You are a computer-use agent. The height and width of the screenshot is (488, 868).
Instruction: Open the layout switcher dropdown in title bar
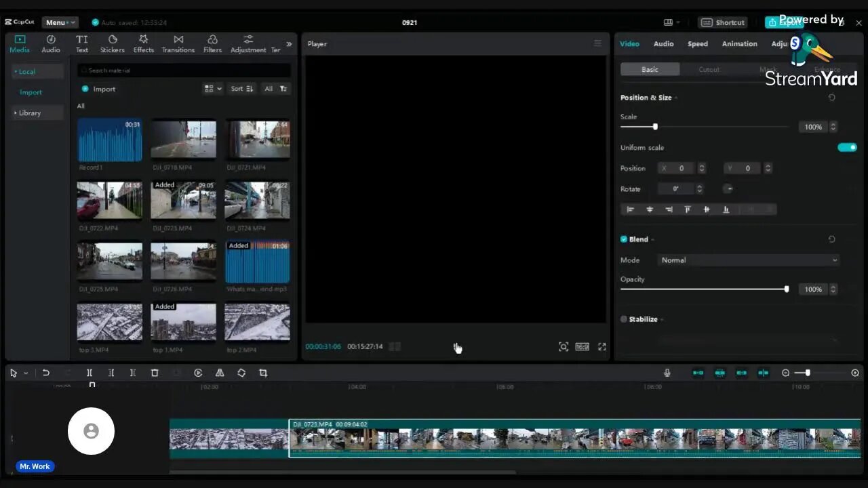click(x=671, y=22)
